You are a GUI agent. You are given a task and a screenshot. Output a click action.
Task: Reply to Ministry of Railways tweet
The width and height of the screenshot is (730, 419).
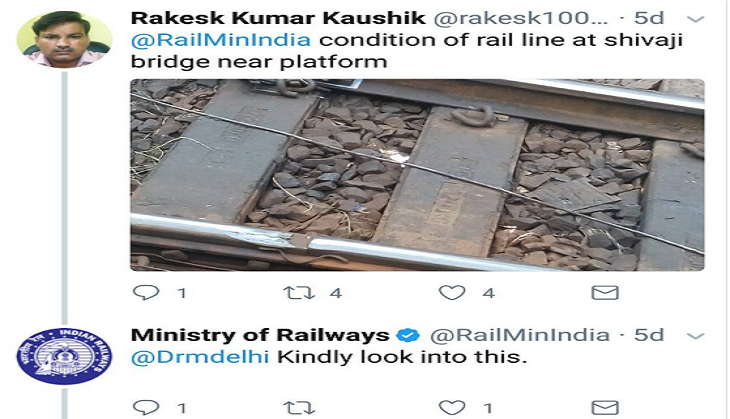[x=146, y=407]
